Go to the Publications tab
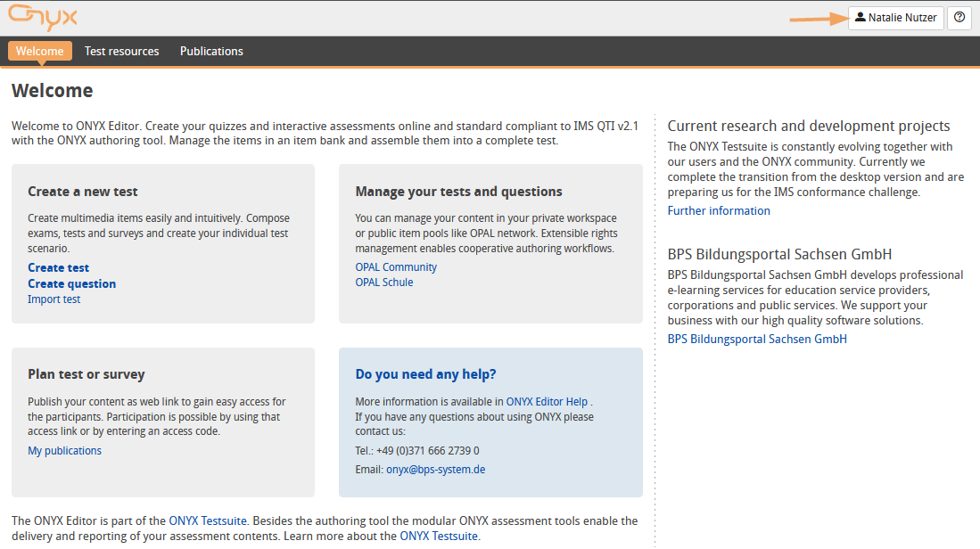The height and width of the screenshot is (549, 980). coord(211,52)
